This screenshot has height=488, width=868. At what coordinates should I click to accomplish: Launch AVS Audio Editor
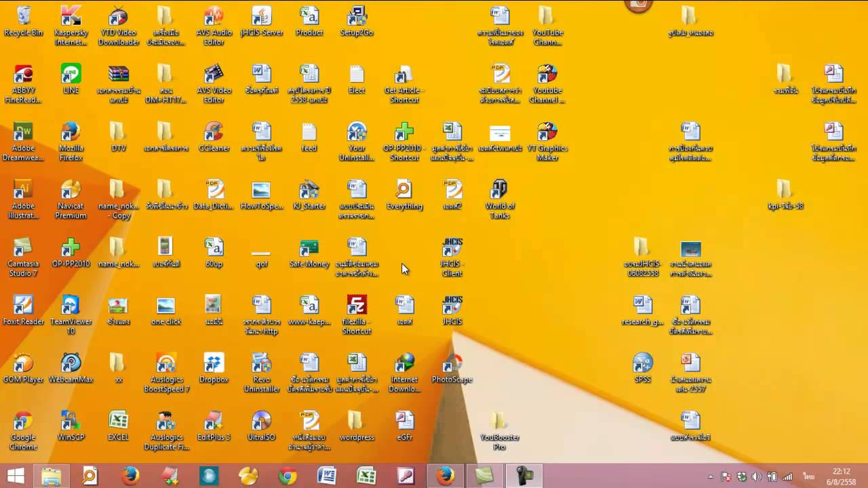pyautogui.click(x=214, y=26)
